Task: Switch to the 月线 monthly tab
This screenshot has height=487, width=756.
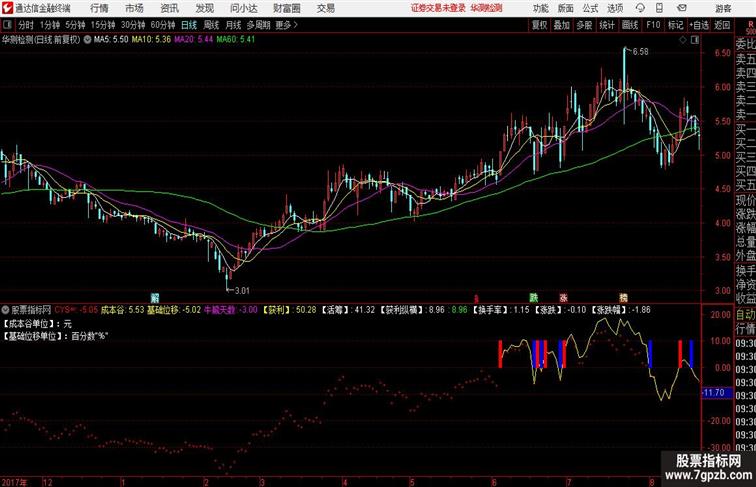Action: click(x=233, y=25)
